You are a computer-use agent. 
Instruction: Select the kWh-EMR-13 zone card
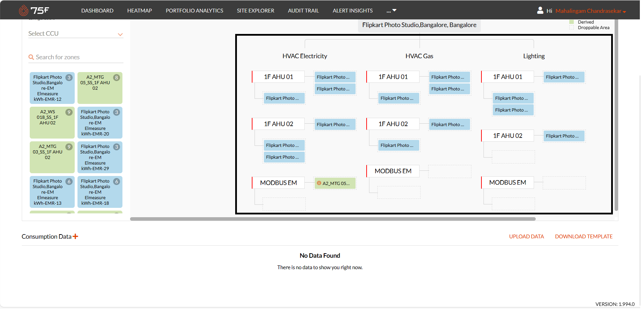pyautogui.click(x=52, y=192)
